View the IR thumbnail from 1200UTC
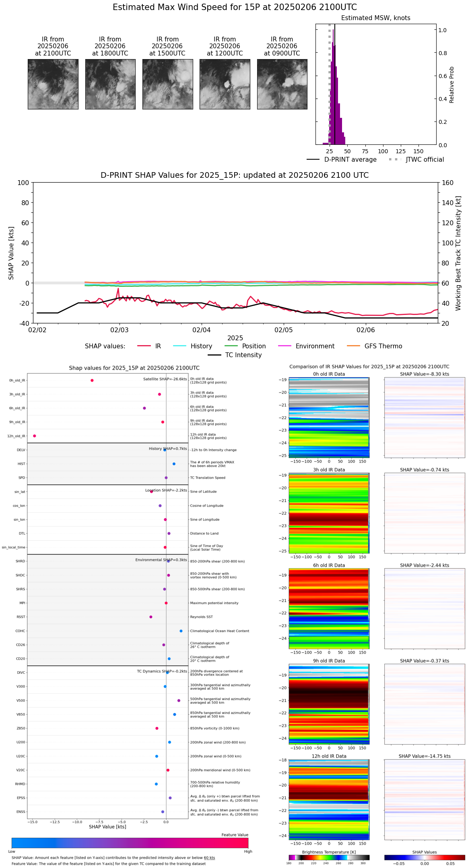The height and width of the screenshot is (868, 470). [x=225, y=84]
